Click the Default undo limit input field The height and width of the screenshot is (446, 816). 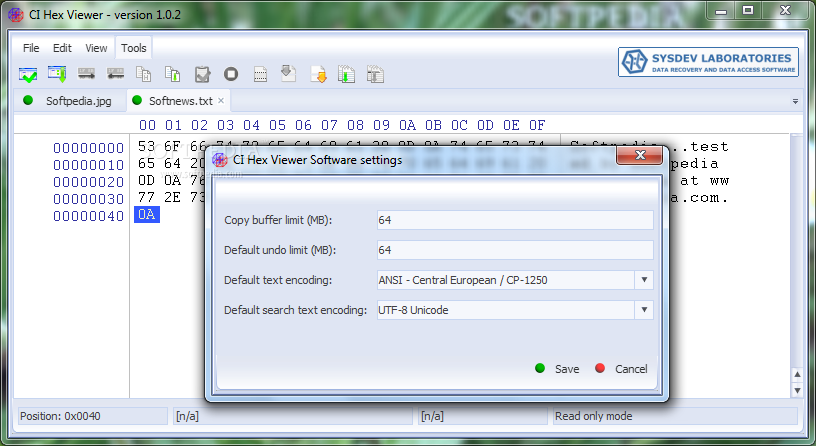click(515, 250)
